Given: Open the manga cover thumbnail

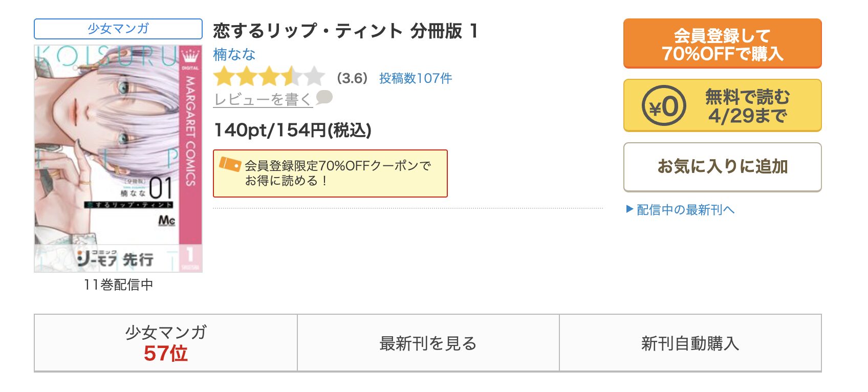Looking at the screenshot, I should (118, 159).
